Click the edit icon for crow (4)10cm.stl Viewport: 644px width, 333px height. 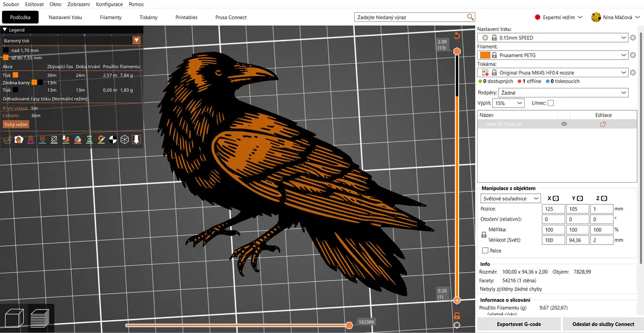603,124
